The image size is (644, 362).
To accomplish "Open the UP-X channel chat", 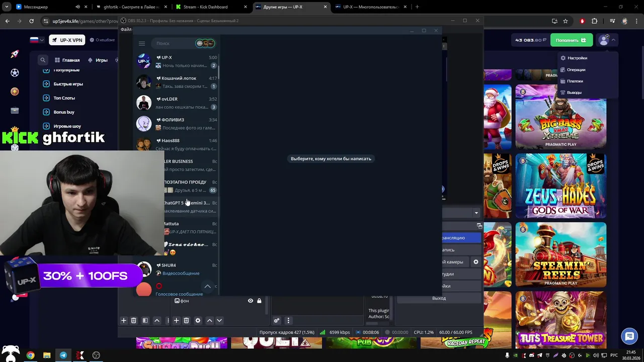I will 177,61.
